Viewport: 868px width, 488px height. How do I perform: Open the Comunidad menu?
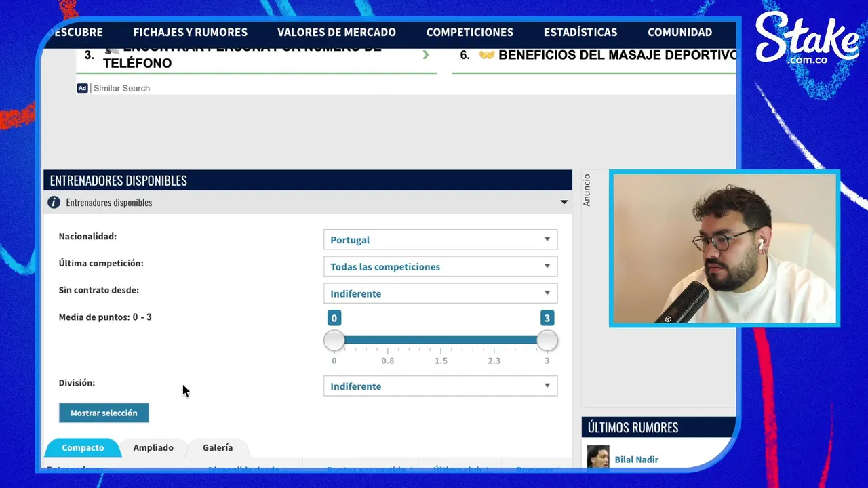click(679, 32)
